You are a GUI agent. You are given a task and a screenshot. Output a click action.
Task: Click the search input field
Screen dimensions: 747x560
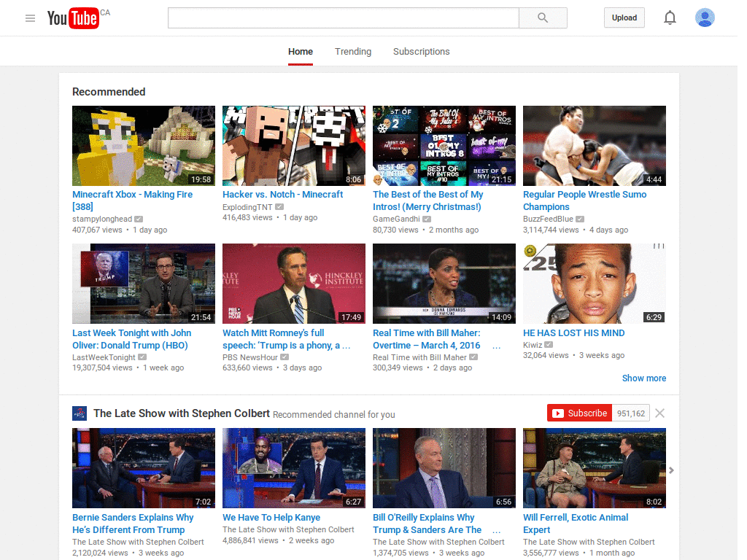tap(343, 18)
